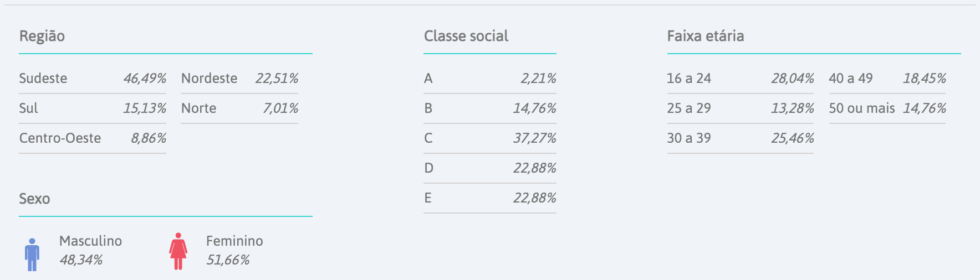This screenshot has width=980, height=280.
Task: Select the Sudeste row label
Action: tap(43, 79)
